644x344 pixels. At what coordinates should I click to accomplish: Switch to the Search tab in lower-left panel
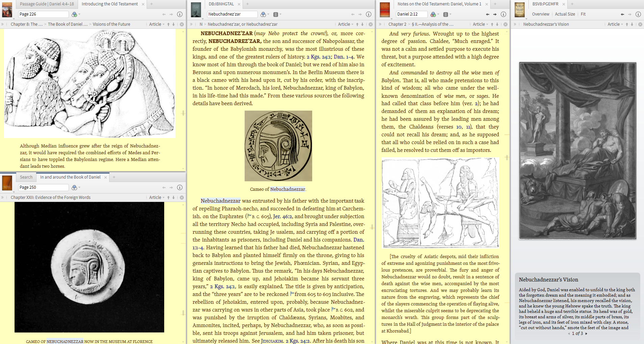coord(26,177)
